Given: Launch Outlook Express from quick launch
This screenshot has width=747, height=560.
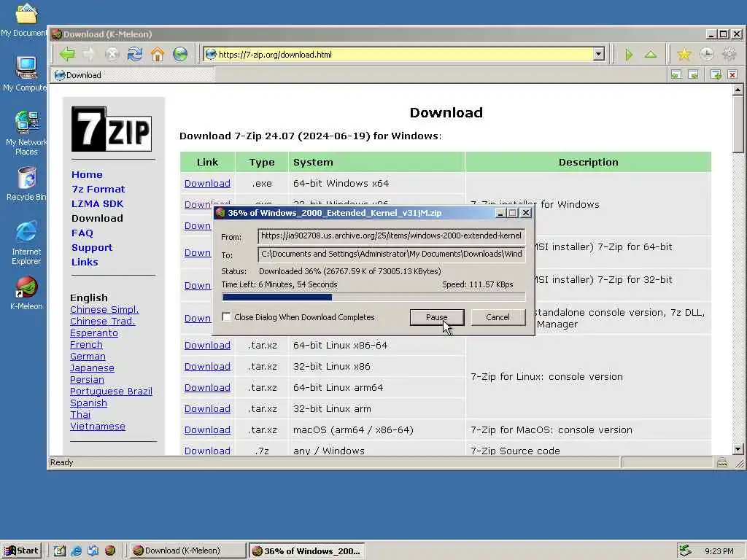Looking at the screenshot, I should tap(93, 551).
